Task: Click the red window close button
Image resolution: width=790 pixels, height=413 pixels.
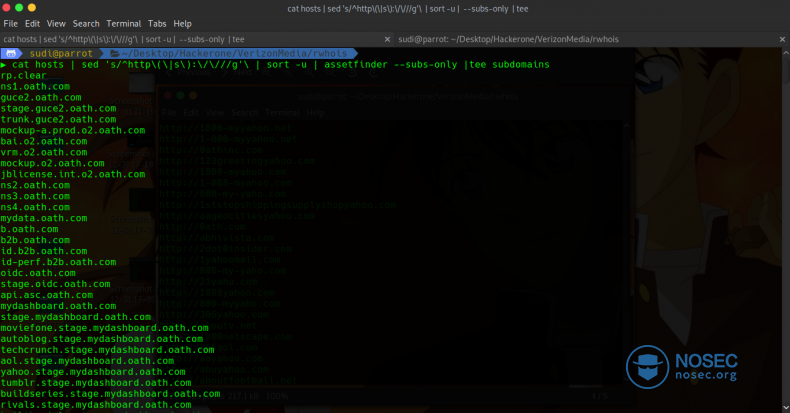Action: [x=6, y=8]
